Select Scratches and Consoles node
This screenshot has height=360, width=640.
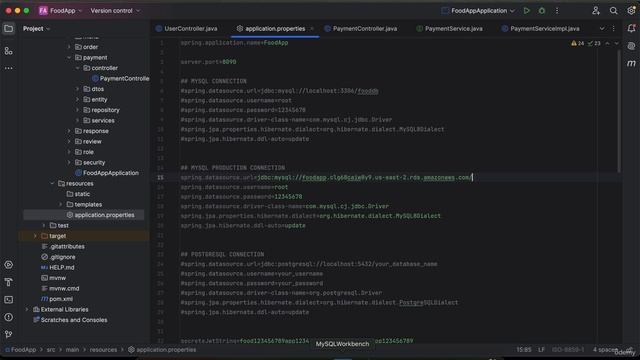pos(70,320)
